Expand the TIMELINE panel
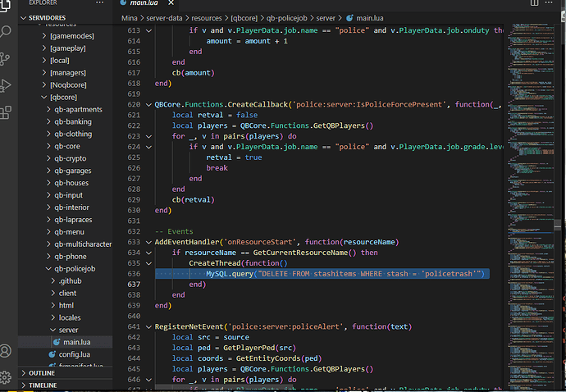The height and width of the screenshot is (392, 566). coord(43,385)
